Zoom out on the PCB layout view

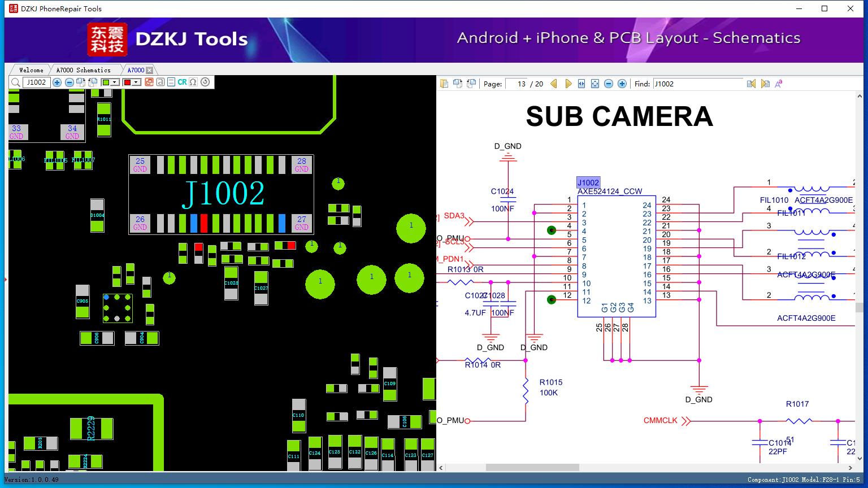[x=70, y=82]
